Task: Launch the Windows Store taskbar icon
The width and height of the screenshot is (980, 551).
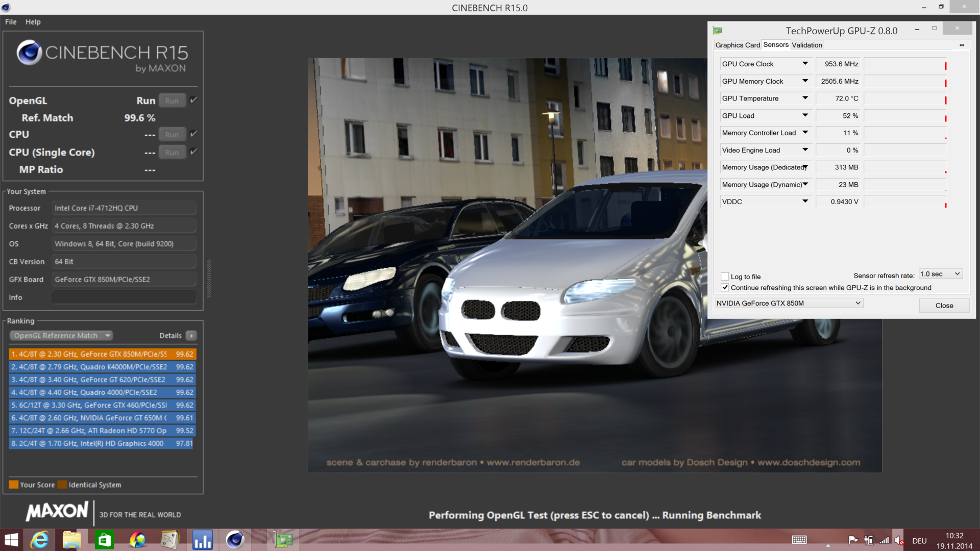Action: 104,540
